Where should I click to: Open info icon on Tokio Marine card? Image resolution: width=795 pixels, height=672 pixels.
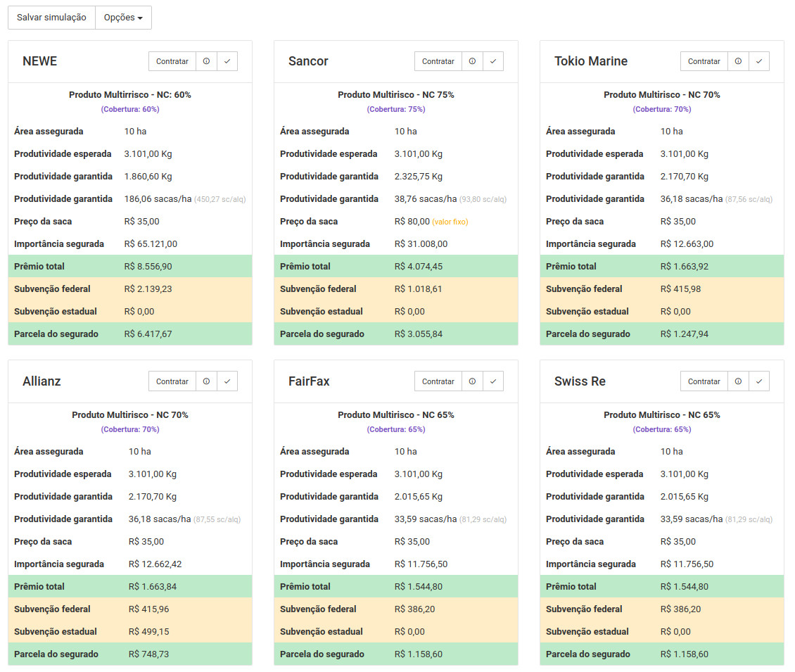click(738, 61)
